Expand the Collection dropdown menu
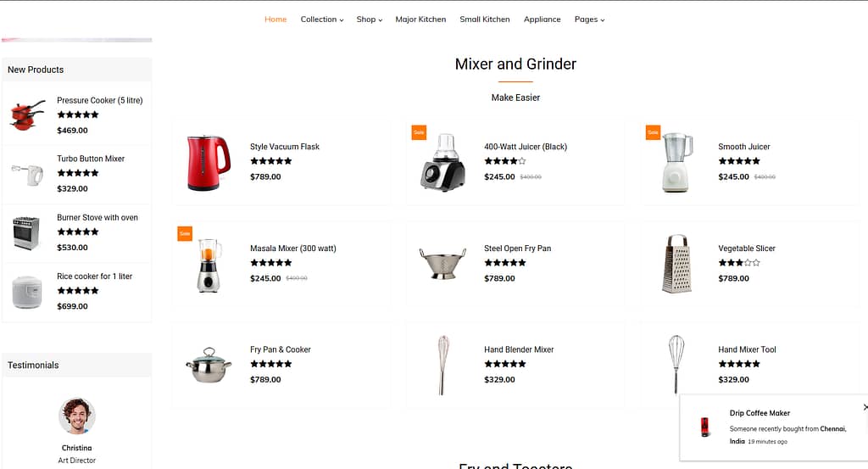The width and height of the screenshot is (868, 469). click(x=321, y=20)
